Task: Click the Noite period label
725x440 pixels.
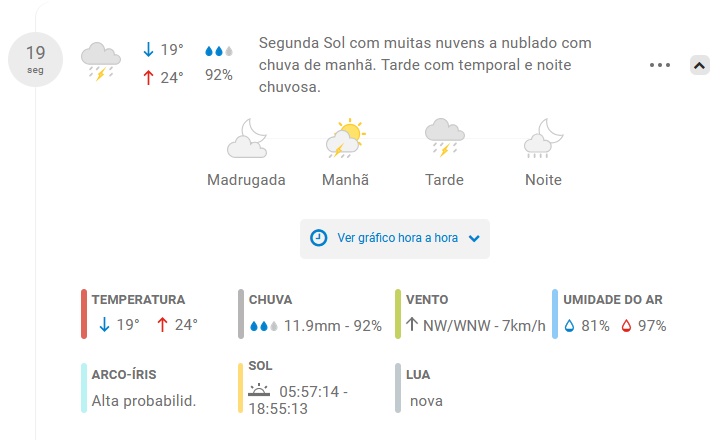Action: [x=543, y=180]
